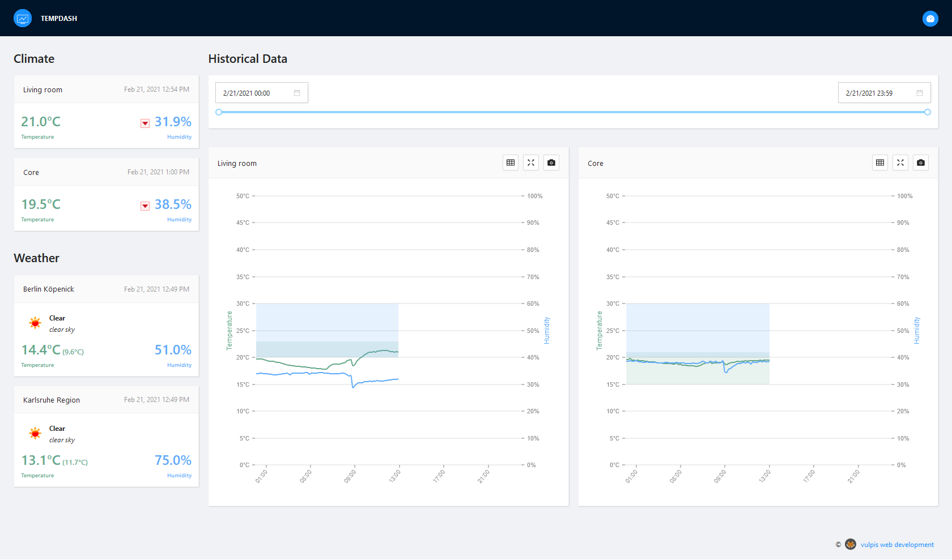Click Core humidity down-trend icon
The image size is (952, 560).
[145, 206]
